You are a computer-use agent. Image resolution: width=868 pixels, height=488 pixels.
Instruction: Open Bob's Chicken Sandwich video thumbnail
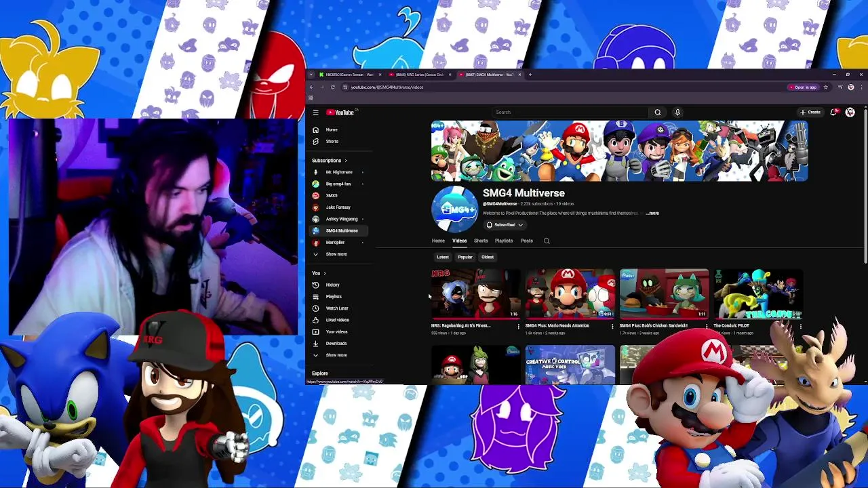tap(664, 293)
